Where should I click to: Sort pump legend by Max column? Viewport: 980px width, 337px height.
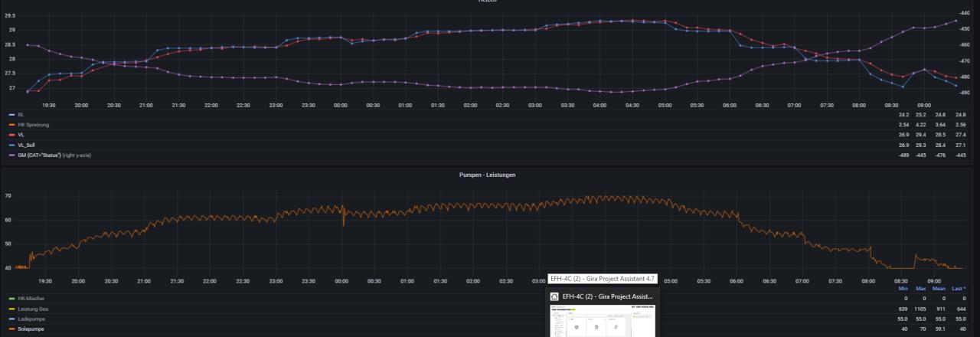[921, 289]
